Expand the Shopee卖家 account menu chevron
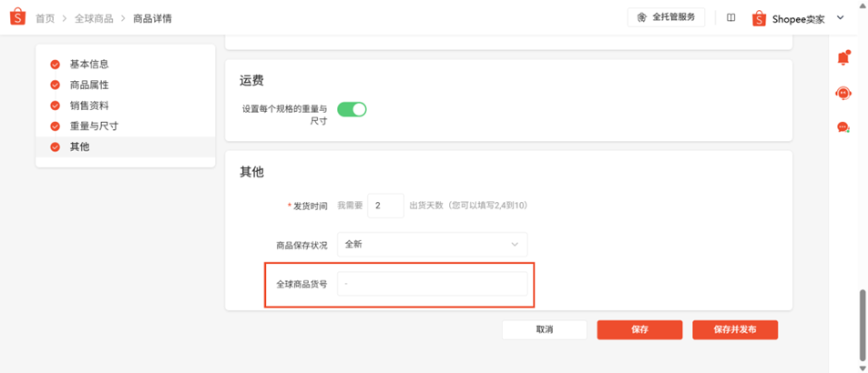868x373 pixels. pyautogui.click(x=840, y=17)
